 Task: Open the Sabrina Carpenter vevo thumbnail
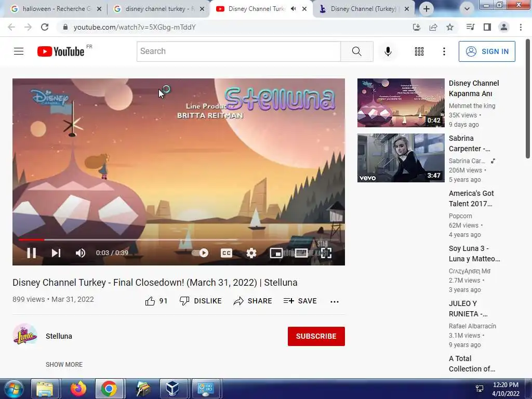[x=401, y=158]
